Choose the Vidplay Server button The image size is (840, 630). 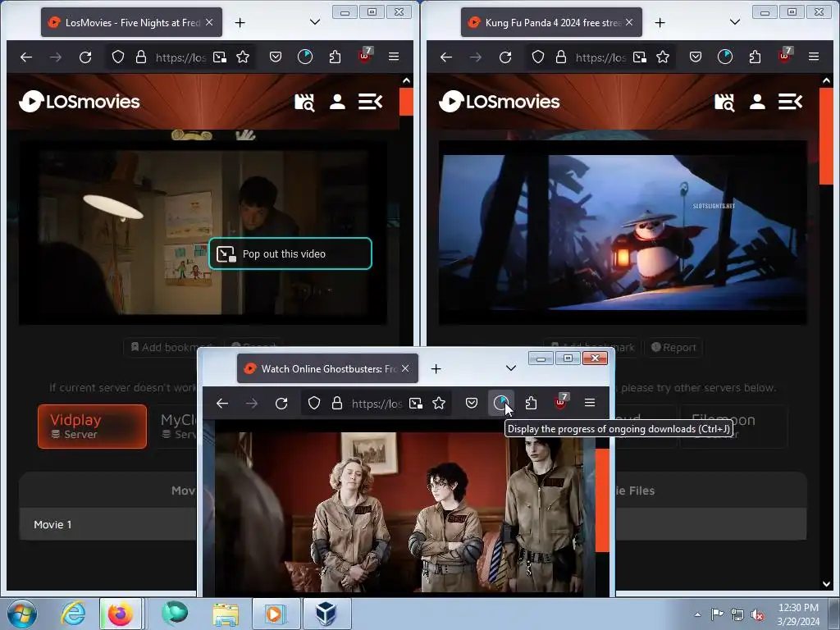tap(92, 427)
